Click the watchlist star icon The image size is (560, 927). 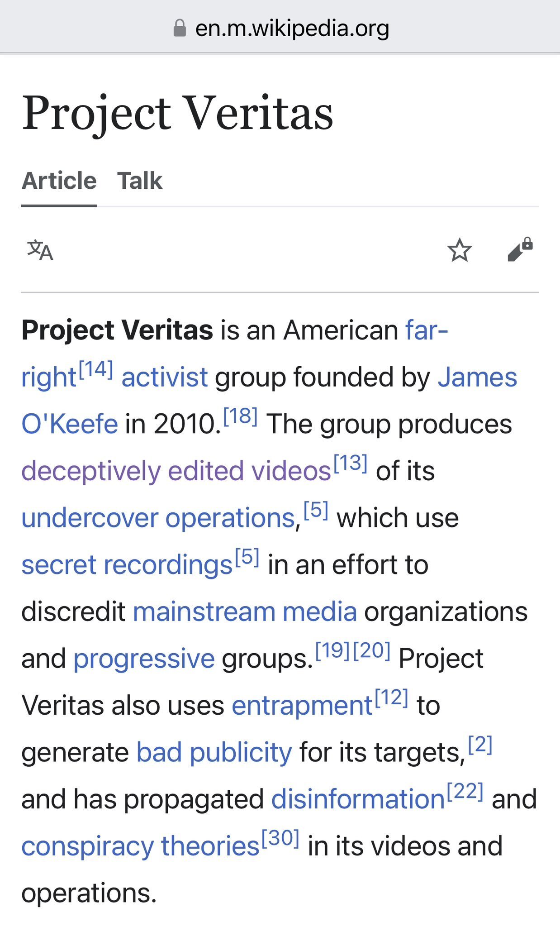pyautogui.click(x=459, y=250)
